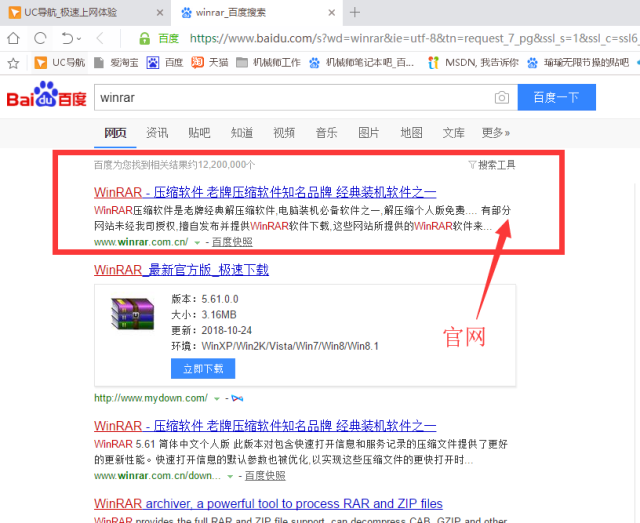Click www.winrar.com.cn/ green URL
The image size is (640, 523).
pyautogui.click(x=141, y=242)
